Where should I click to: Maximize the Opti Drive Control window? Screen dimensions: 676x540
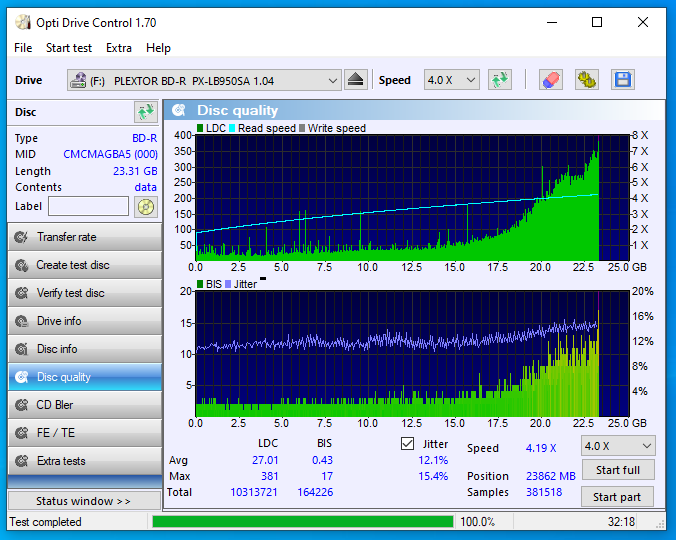tap(597, 22)
